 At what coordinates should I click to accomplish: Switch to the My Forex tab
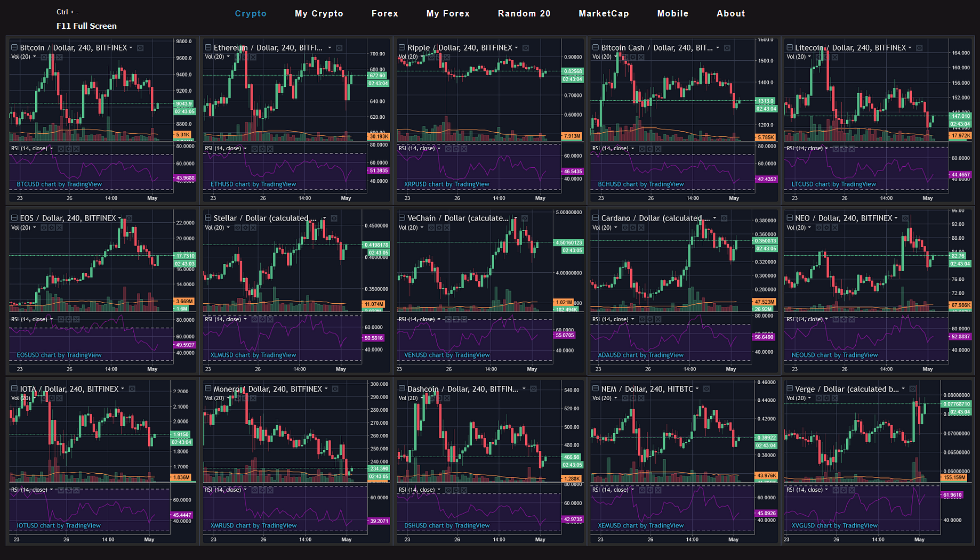(448, 13)
